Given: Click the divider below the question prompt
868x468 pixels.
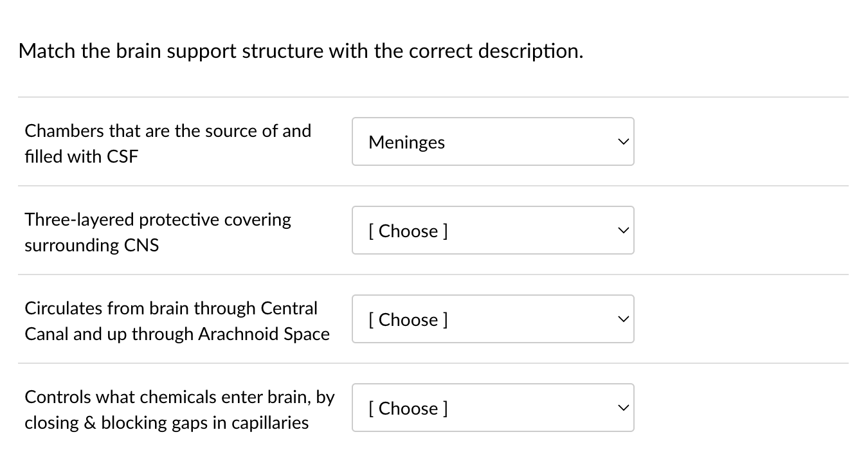Looking at the screenshot, I should click(434, 98).
